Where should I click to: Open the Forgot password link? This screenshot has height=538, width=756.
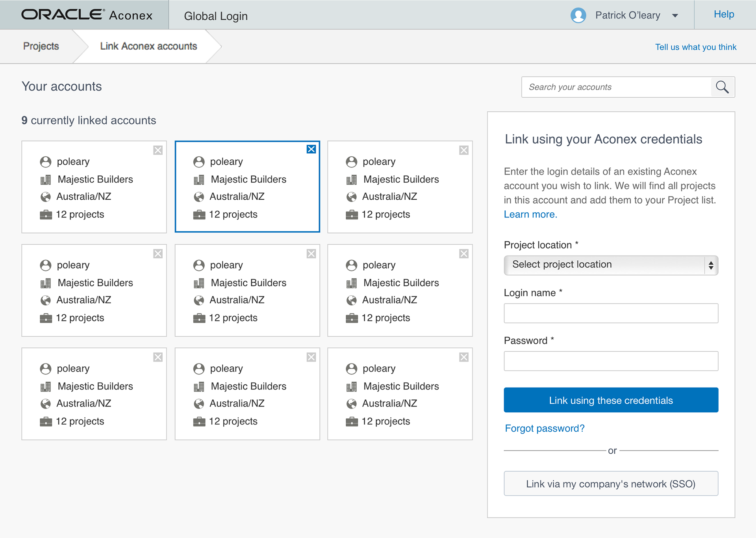click(545, 428)
